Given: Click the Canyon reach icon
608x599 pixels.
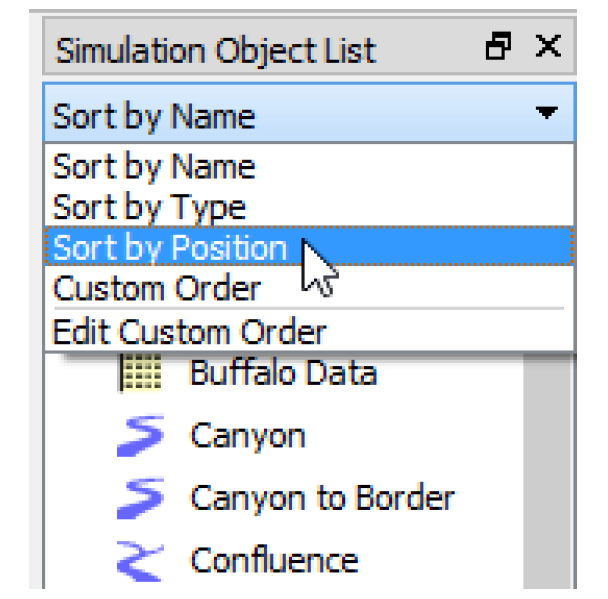Looking at the screenshot, I should (x=140, y=435).
